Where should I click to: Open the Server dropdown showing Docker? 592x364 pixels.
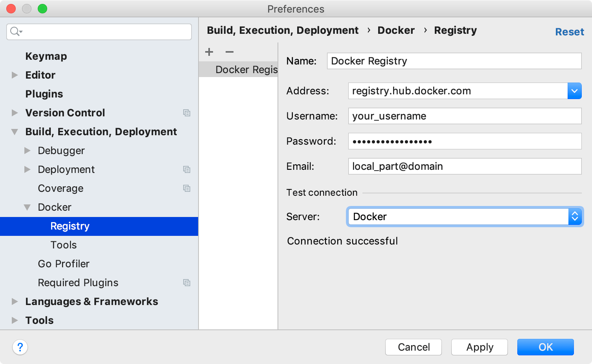click(x=575, y=217)
